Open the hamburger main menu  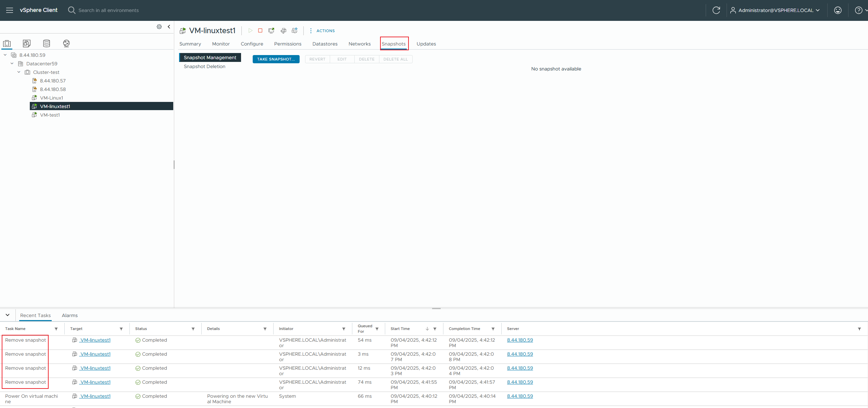click(x=10, y=10)
